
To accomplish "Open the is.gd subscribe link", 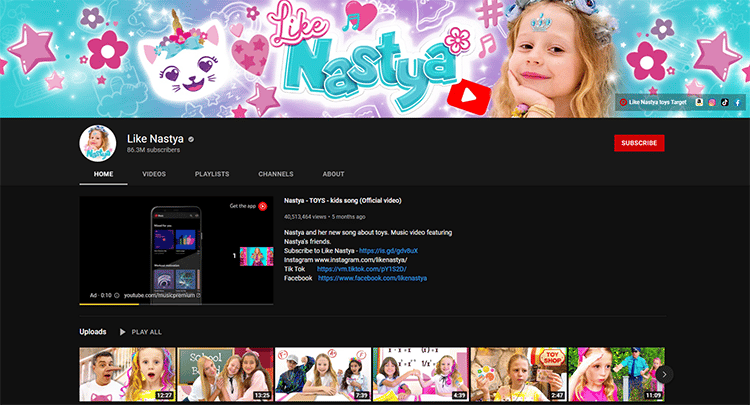I will pyautogui.click(x=389, y=251).
